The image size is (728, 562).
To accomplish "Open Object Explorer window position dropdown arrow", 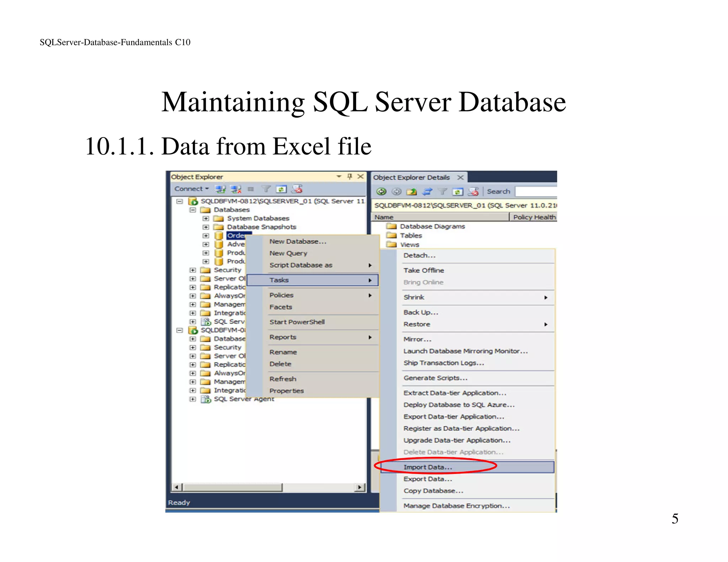I will 339,177.
